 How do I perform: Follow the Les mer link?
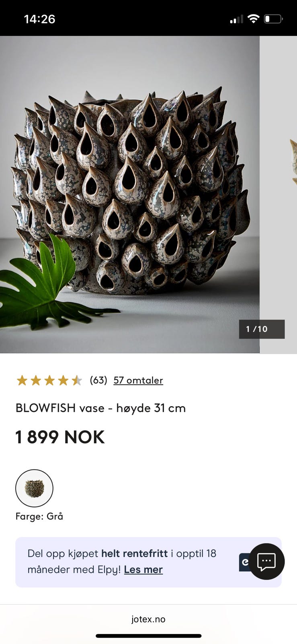[x=143, y=570]
